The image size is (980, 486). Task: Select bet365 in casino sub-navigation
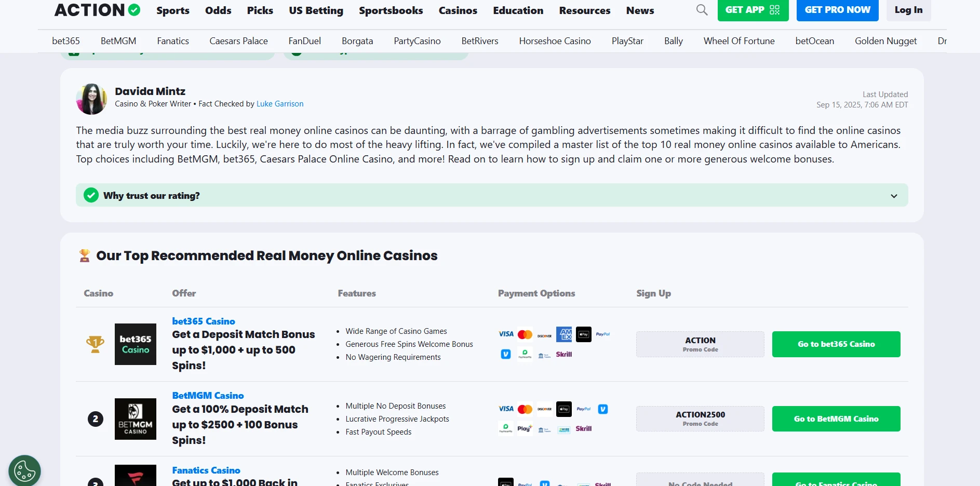pos(66,41)
